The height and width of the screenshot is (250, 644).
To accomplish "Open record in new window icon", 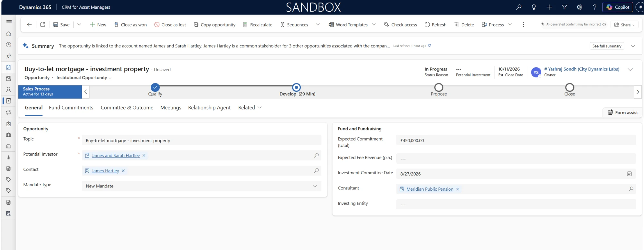I will pyautogui.click(x=43, y=24).
